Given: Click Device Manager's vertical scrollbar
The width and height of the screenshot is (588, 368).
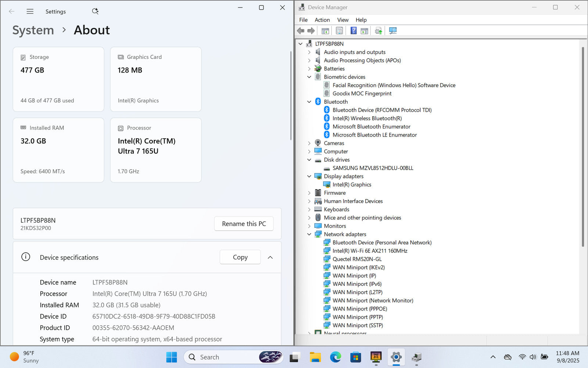Looking at the screenshot, I should point(583,147).
